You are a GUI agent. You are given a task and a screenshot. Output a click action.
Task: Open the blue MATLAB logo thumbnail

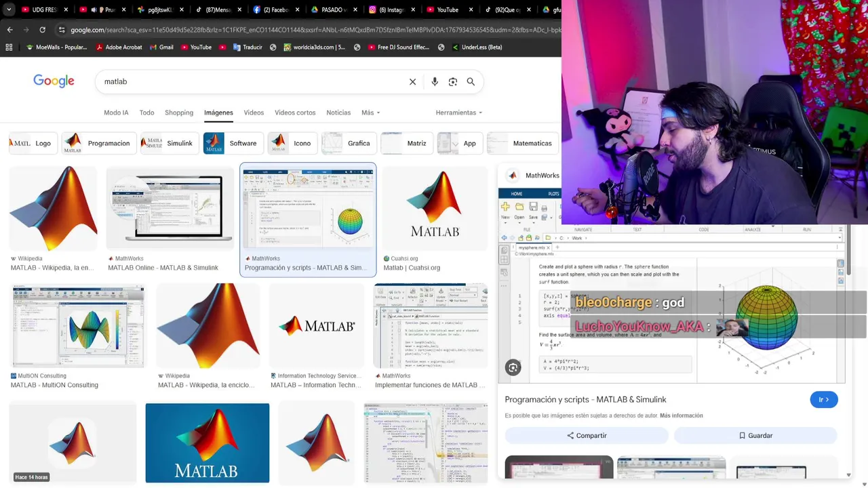[208, 443]
